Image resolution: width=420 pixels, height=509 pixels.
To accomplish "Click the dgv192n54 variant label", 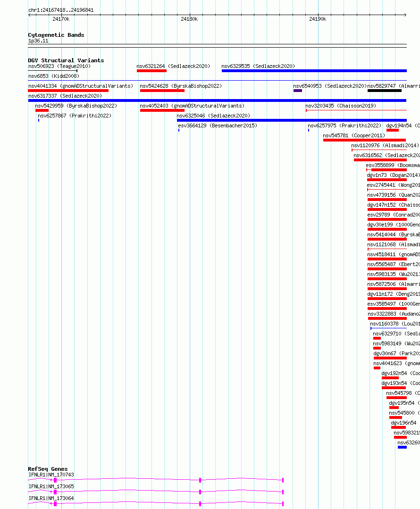I will coord(401,373).
